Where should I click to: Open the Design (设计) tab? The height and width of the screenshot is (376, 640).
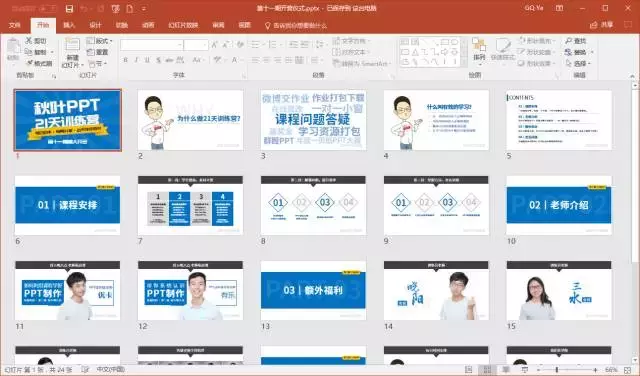[x=95, y=25]
